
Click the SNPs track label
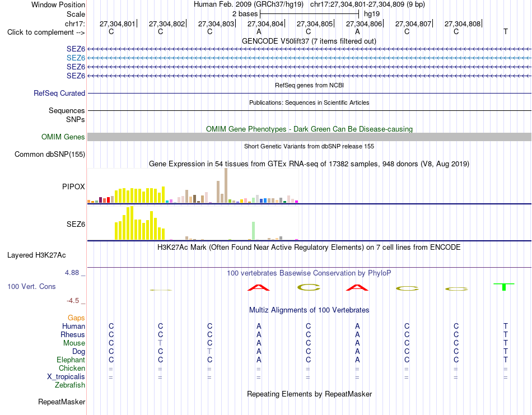[76, 119]
